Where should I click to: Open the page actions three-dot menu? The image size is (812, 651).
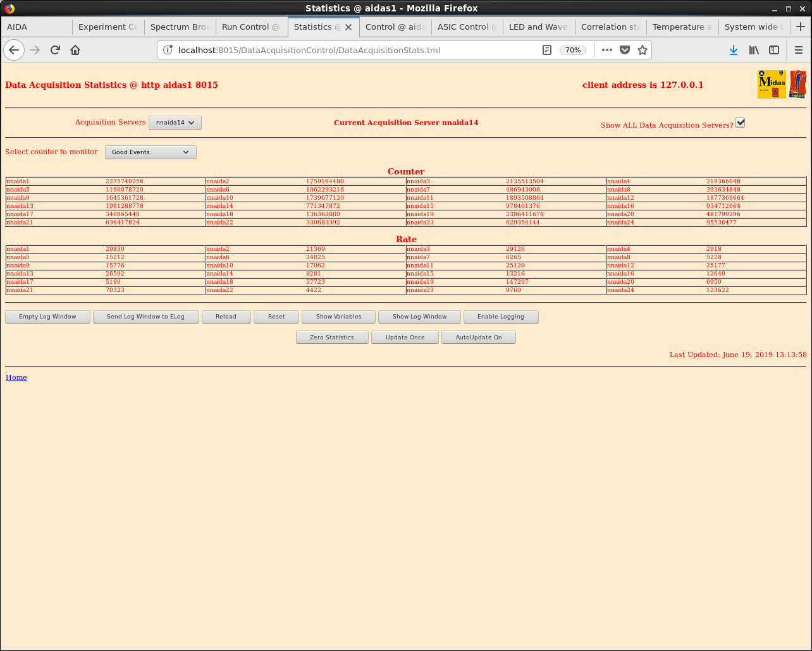[606, 50]
